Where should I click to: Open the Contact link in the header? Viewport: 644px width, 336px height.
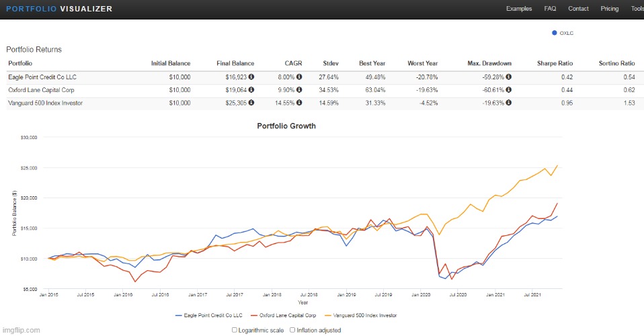coord(578,9)
